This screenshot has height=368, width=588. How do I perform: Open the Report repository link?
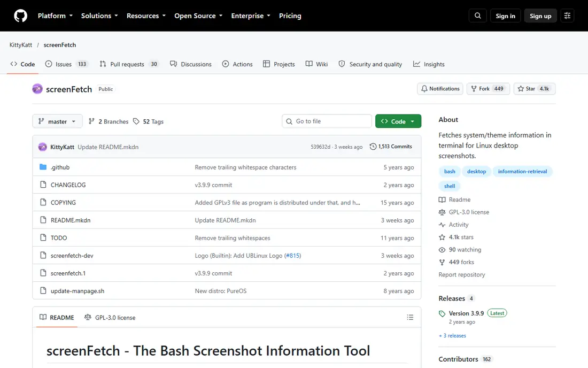click(462, 274)
